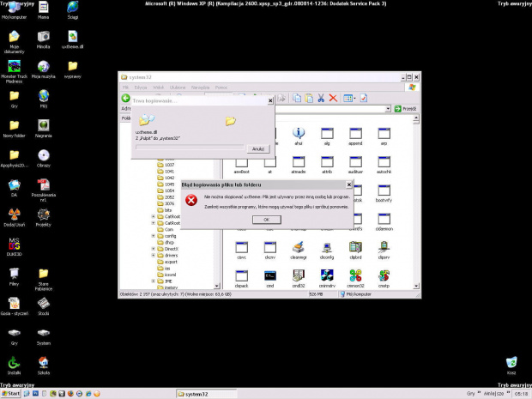This screenshot has height=399, width=532.
Task: Select the bootvrfy file icon
Action: (x=384, y=193)
